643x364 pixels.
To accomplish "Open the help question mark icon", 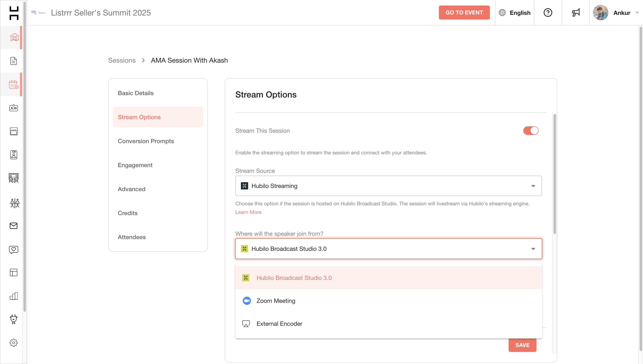I will pyautogui.click(x=548, y=13).
